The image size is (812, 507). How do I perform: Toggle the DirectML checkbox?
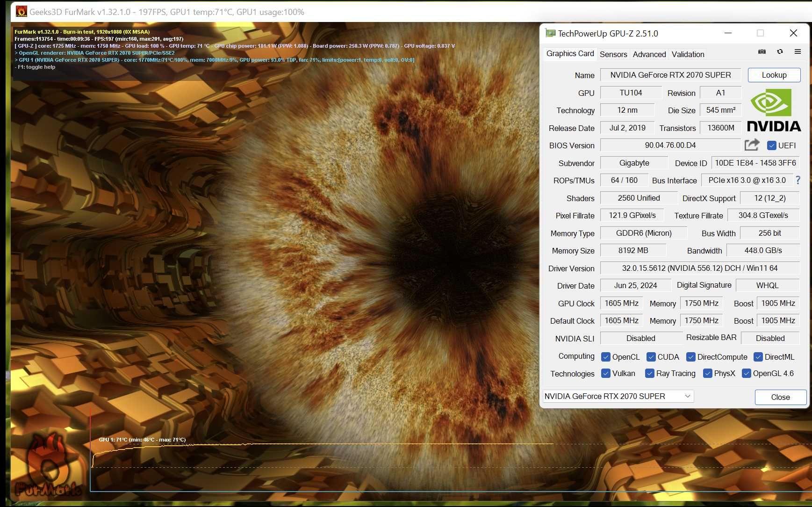[x=758, y=357]
